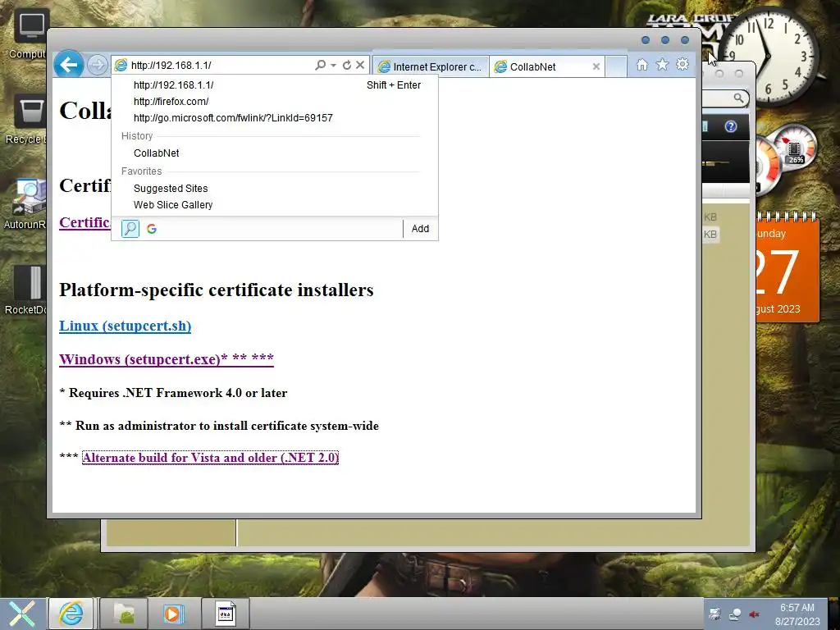Open the Start menu X button
Image resolution: width=840 pixels, height=630 pixels.
22,614
